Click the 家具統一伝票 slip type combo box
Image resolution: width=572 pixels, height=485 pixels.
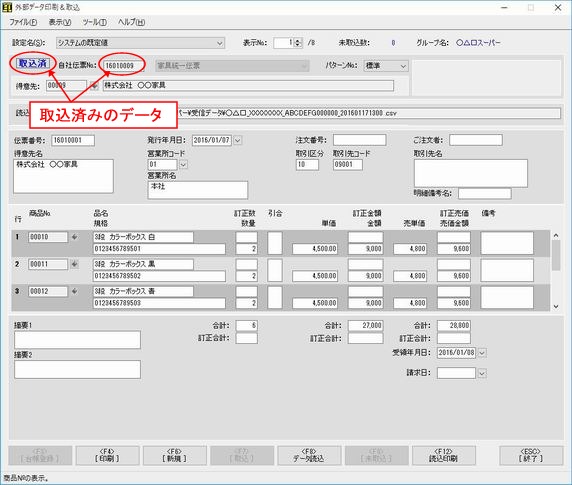click(232, 66)
